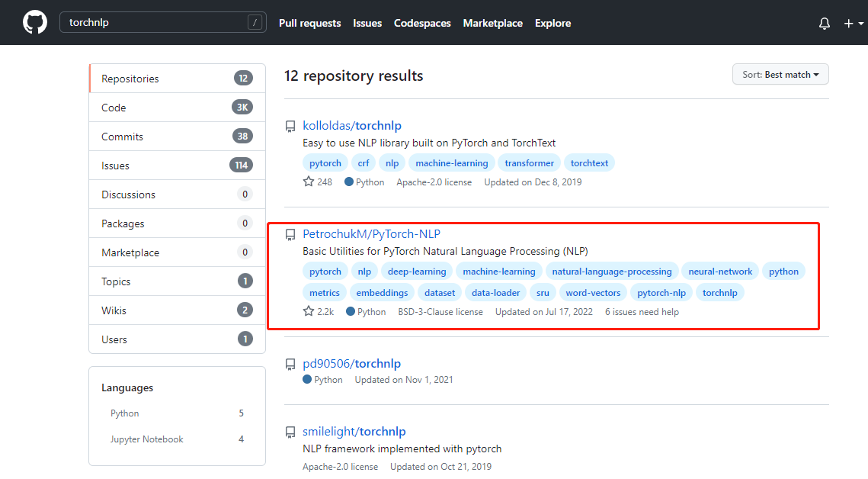Click the crf topic tag
868x479 pixels.
(364, 162)
